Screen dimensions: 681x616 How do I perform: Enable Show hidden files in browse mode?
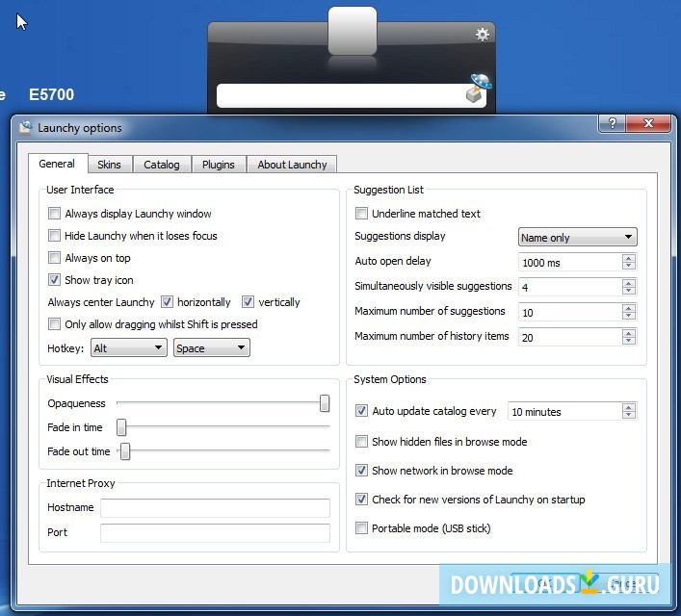tap(361, 442)
